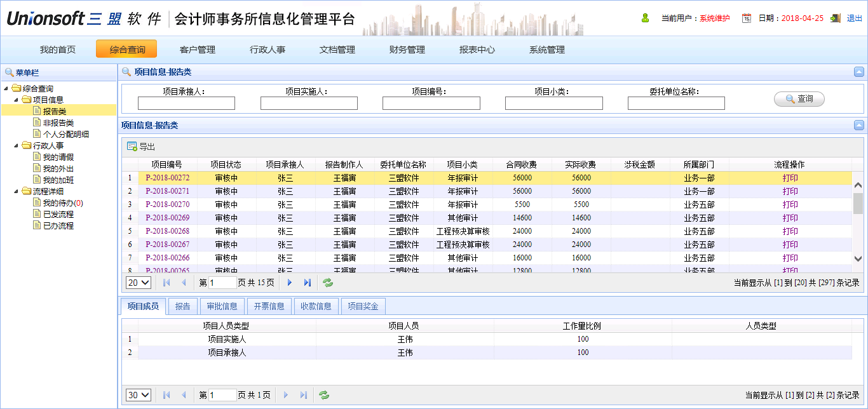
Task: Switch to the 收款信息 tab
Action: pos(316,306)
